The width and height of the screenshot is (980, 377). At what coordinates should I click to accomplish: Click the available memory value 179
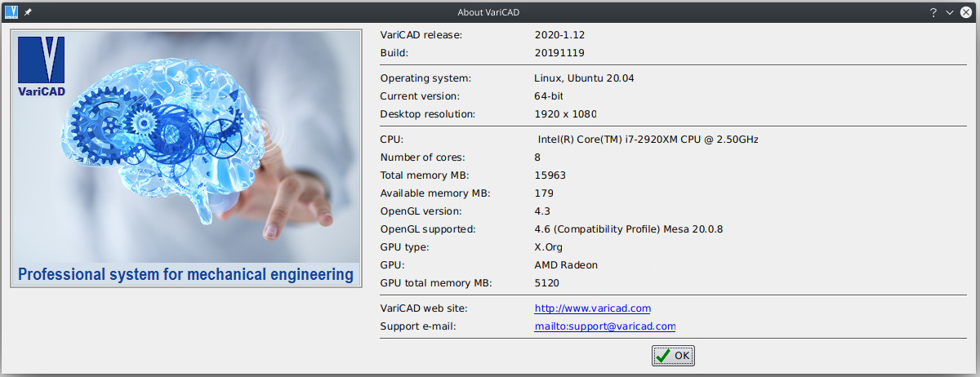click(x=544, y=193)
